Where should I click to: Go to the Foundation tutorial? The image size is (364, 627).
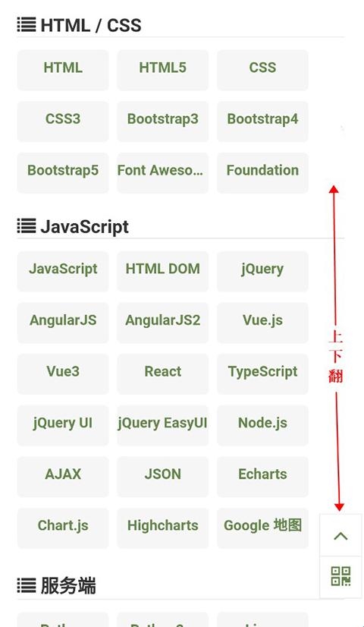click(262, 172)
